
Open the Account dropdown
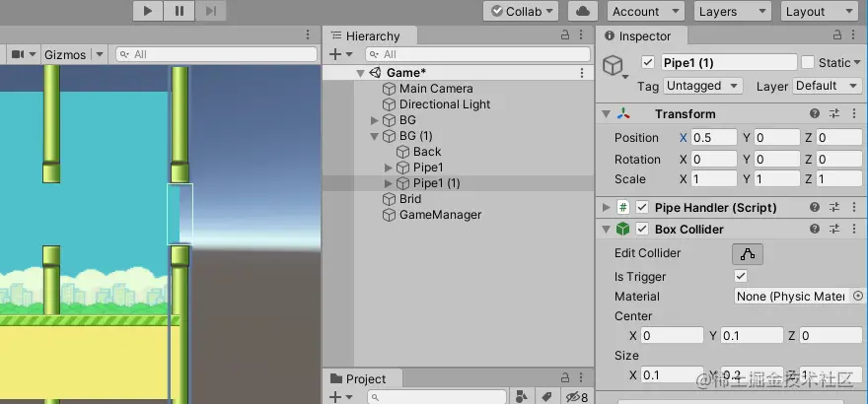coord(645,11)
